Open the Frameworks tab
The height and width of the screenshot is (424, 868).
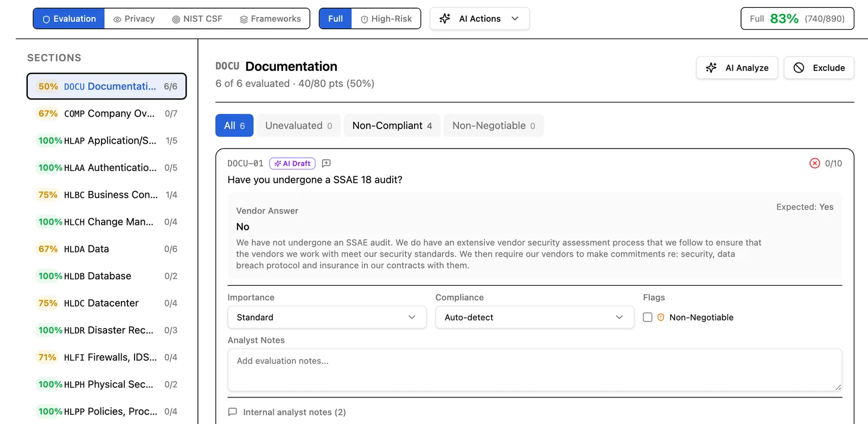click(270, 18)
